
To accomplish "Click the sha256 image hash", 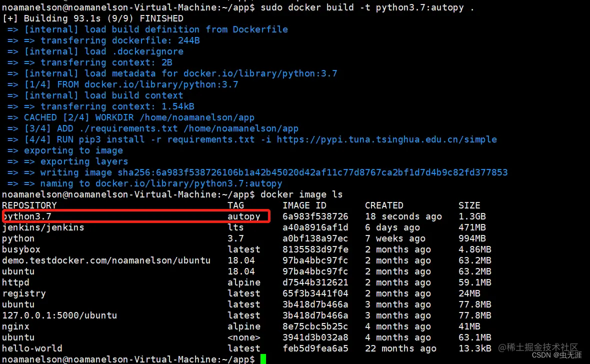I will [x=312, y=172].
